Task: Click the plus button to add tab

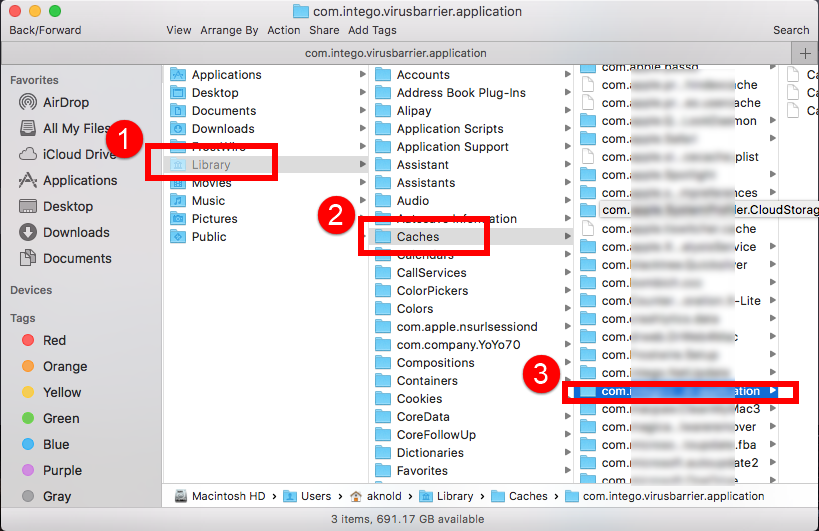Action: tap(805, 53)
